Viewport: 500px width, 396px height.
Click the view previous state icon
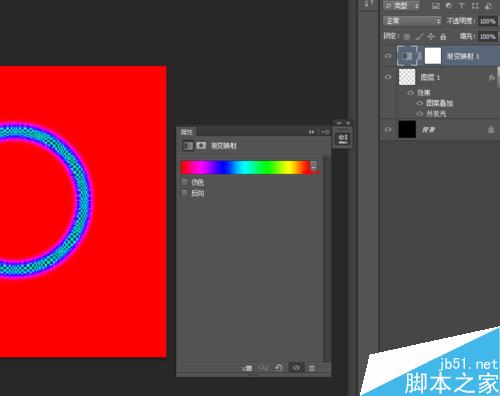click(263, 368)
